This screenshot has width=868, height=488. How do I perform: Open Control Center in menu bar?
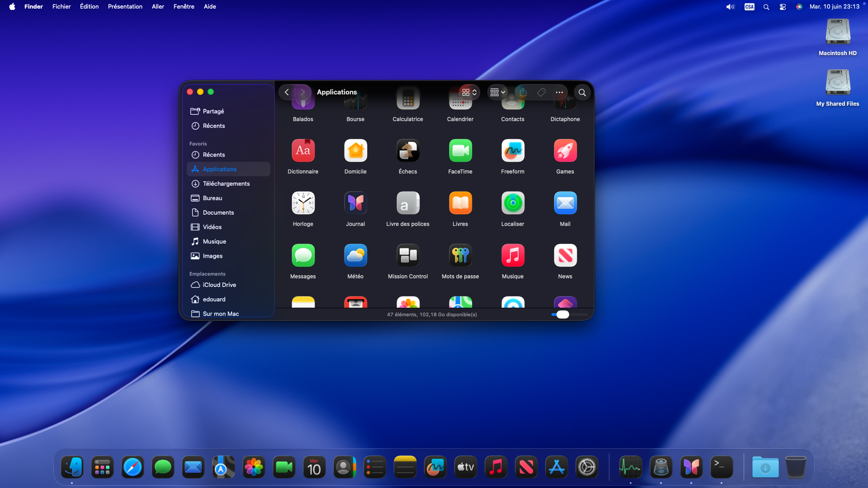(783, 7)
